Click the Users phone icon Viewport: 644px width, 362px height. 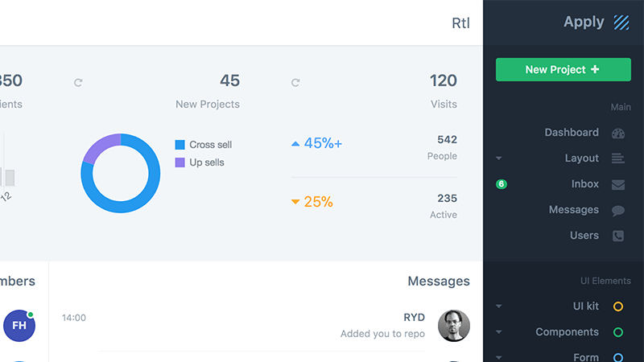click(x=617, y=236)
